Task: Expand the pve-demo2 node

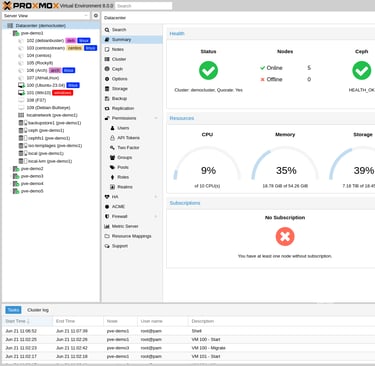Action: pyautogui.click(x=10, y=169)
